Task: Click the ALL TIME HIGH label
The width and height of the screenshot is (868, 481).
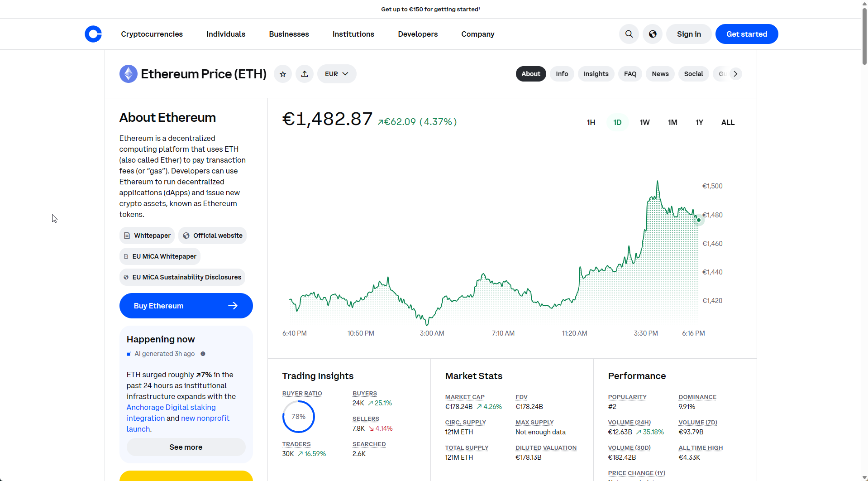Action: pyautogui.click(x=701, y=448)
